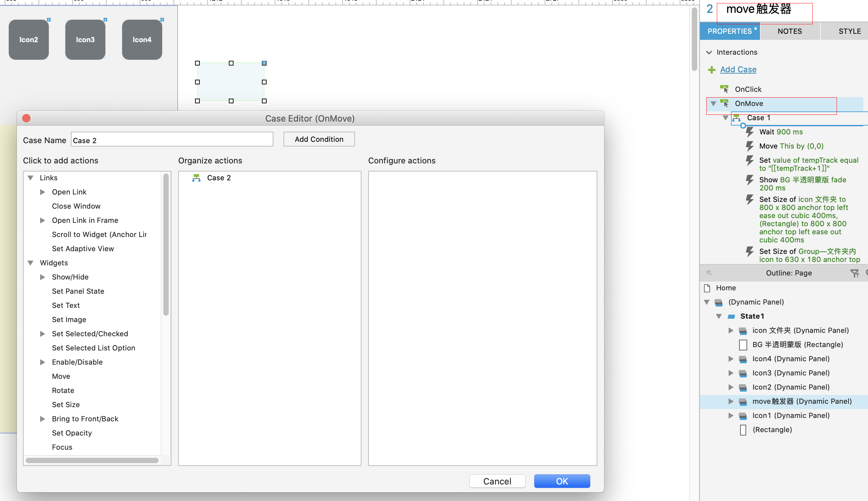Expand the Show/Hide action options
Screen dimensions: 868x501
[43, 278]
